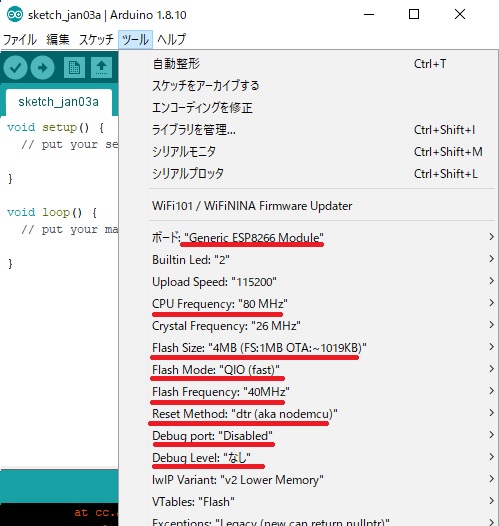
Task: Open the ヘルプ menu
Action: click(x=171, y=40)
